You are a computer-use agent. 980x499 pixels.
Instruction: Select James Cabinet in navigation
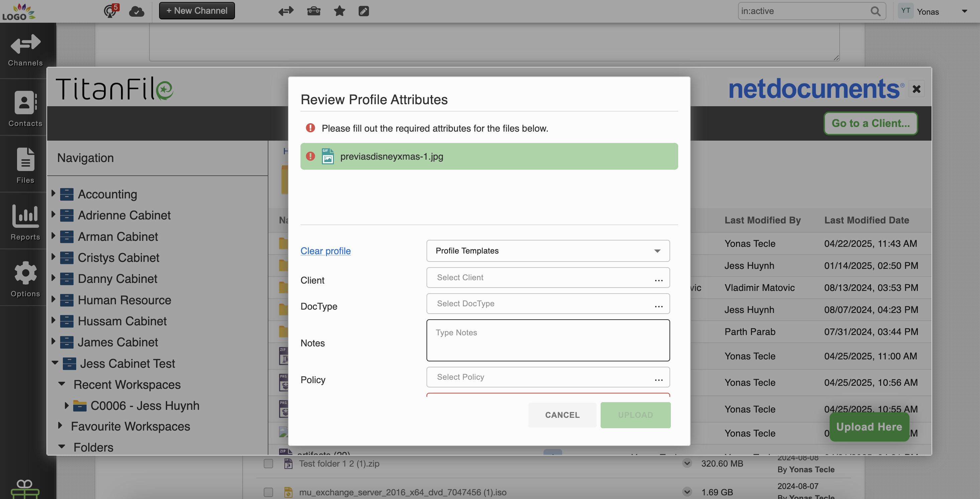tap(118, 342)
